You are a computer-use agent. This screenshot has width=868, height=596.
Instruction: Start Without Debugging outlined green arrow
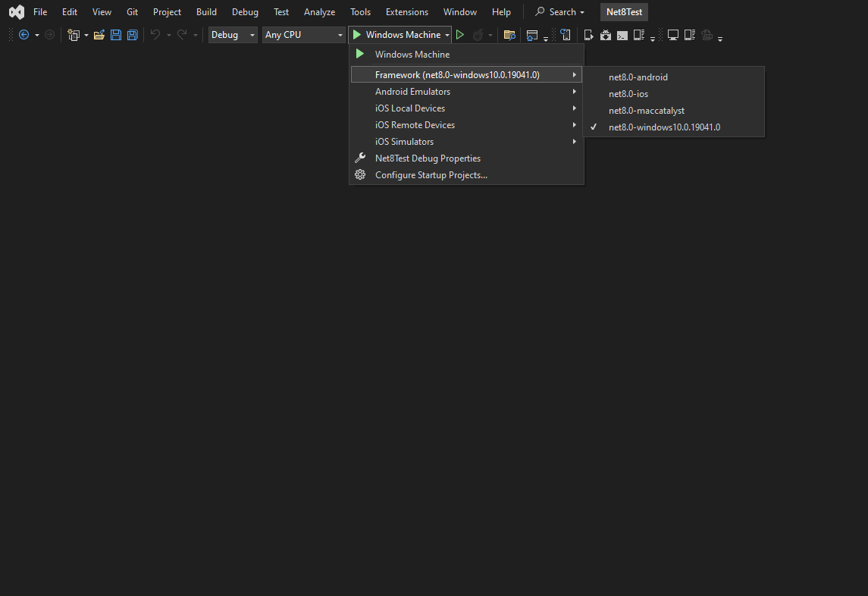point(460,35)
